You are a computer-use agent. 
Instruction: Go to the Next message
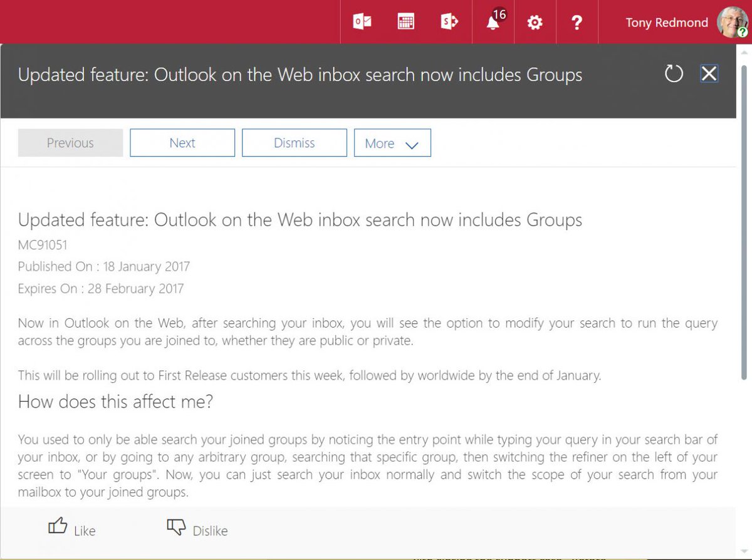click(x=182, y=143)
